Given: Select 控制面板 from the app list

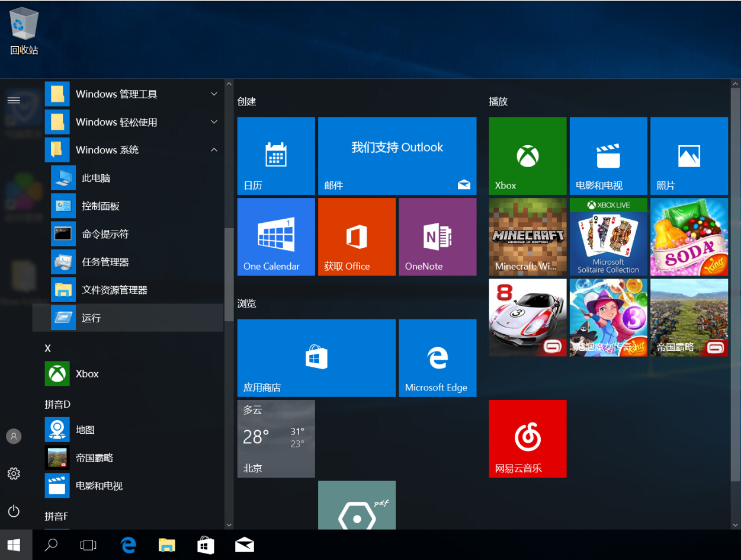Looking at the screenshot, I should [x=101, y=206].
